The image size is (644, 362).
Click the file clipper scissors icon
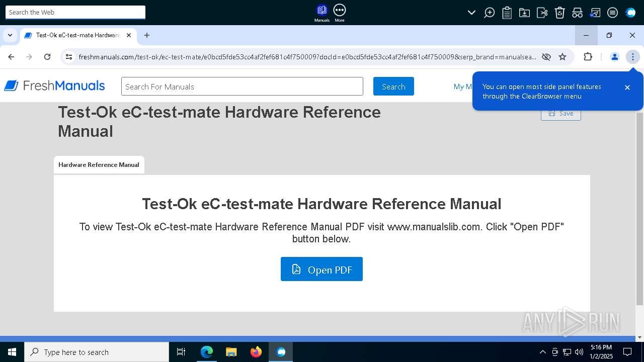pos(542,13)
